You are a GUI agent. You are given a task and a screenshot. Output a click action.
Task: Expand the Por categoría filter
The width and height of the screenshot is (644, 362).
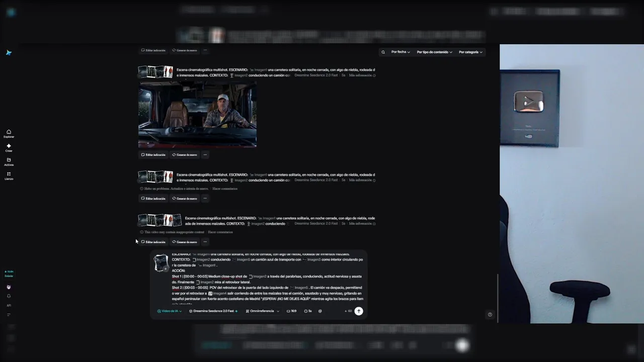tap(470, 52)
